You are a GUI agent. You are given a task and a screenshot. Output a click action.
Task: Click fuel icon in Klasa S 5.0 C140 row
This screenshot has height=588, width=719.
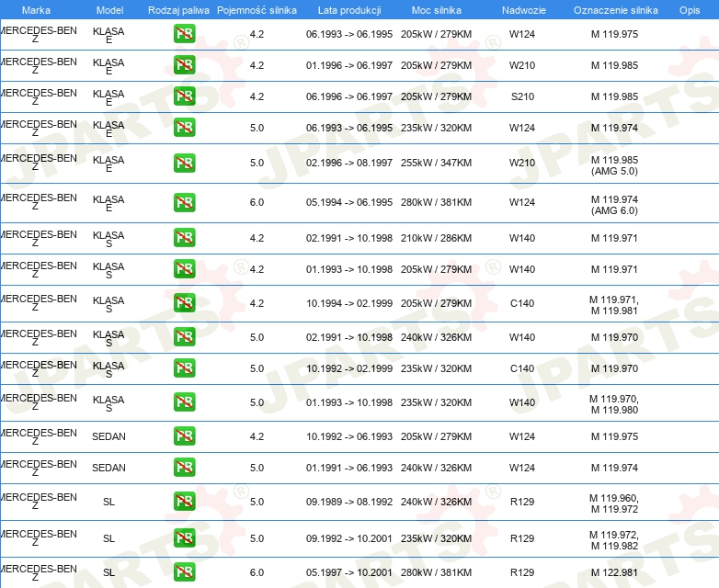184,368
